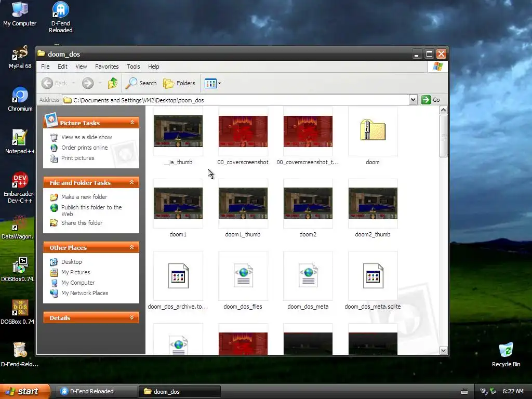Select doom_dos_files XML file icon
This screenshot has width=532, height=399.
(243, 276)
